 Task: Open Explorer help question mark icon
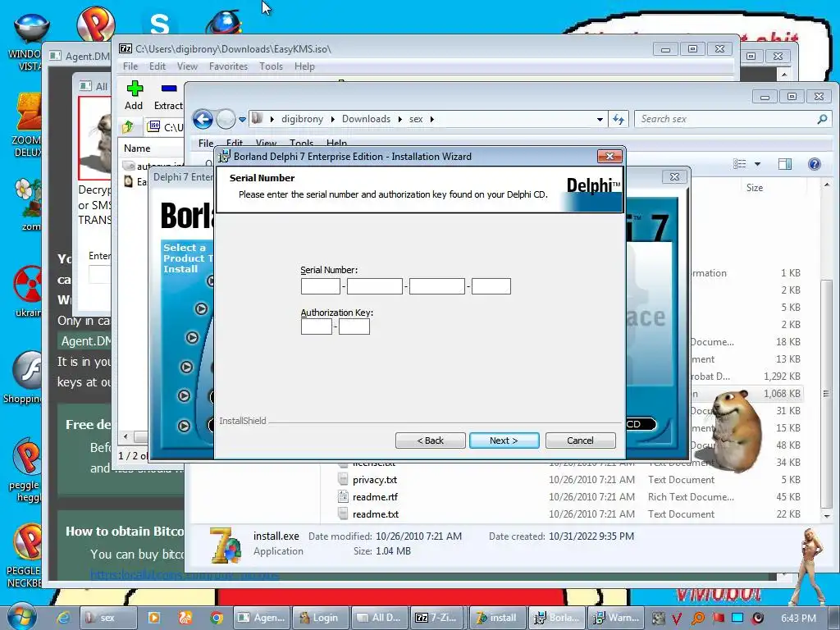pyautogui.click(x=815, y=164)
